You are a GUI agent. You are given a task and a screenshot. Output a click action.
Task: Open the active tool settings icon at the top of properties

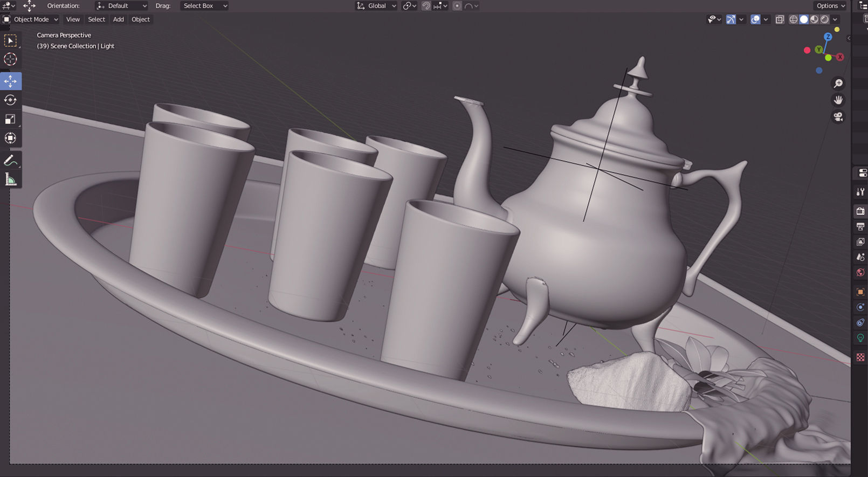pos(862,173)
